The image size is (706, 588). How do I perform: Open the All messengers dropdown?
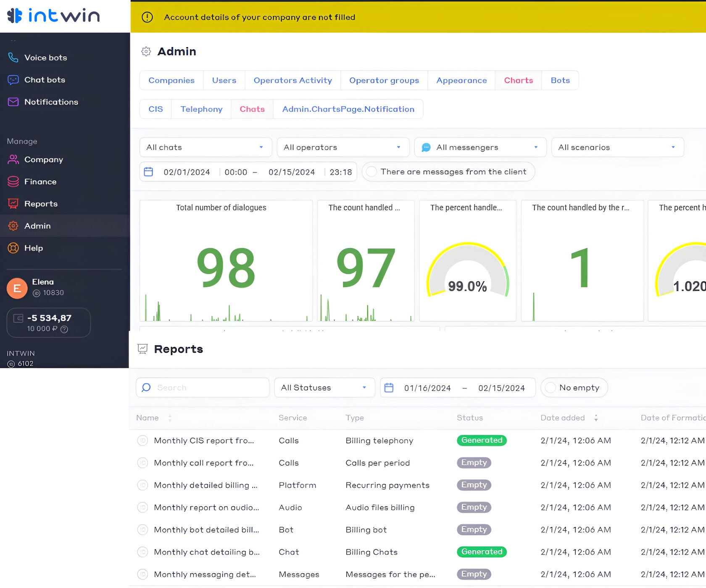(x=480, y=147)
